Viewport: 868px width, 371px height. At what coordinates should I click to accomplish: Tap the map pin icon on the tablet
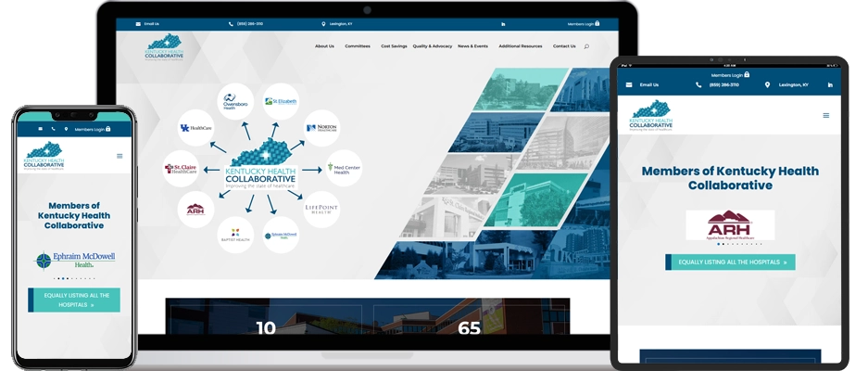[x=767, y=84]
